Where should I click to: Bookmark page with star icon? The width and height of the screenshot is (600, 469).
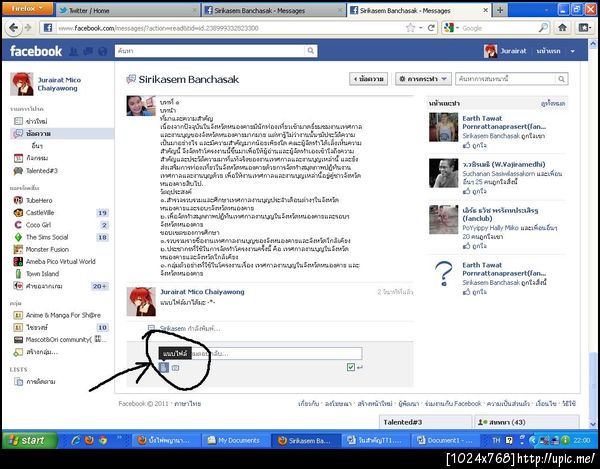point(410,28)
